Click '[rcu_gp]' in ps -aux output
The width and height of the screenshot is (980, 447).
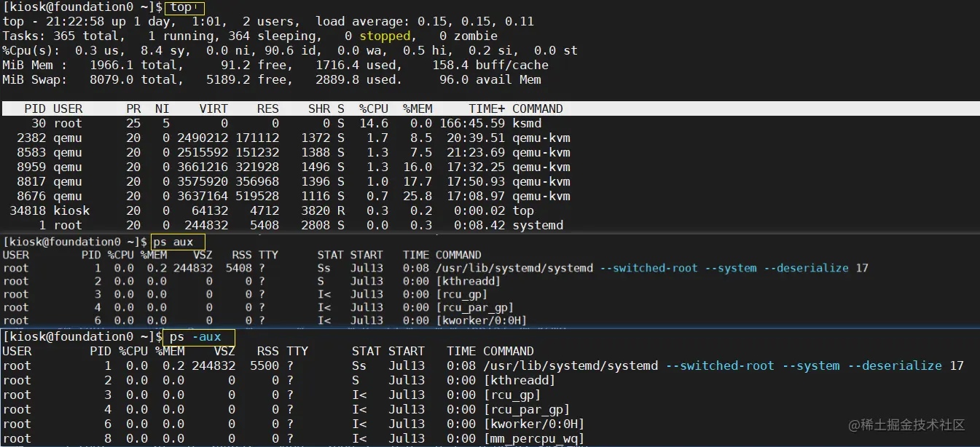[512, 395]
